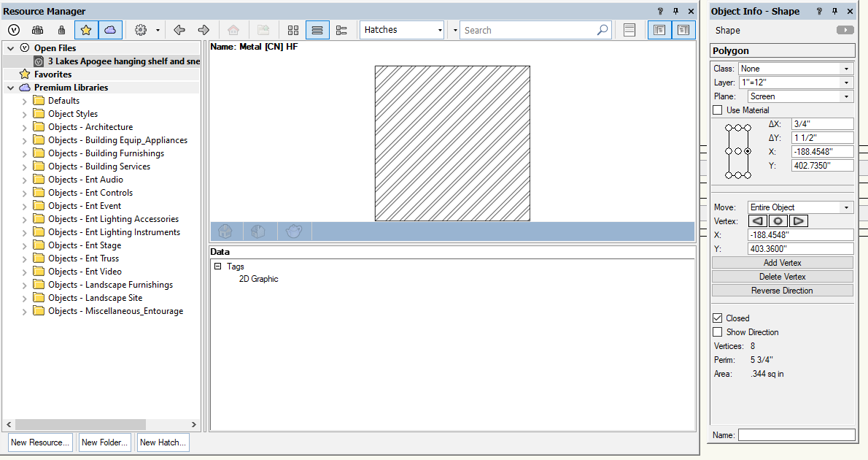Select Objects - Architecture tree item

pyautogui.click(x=90, y=127)
